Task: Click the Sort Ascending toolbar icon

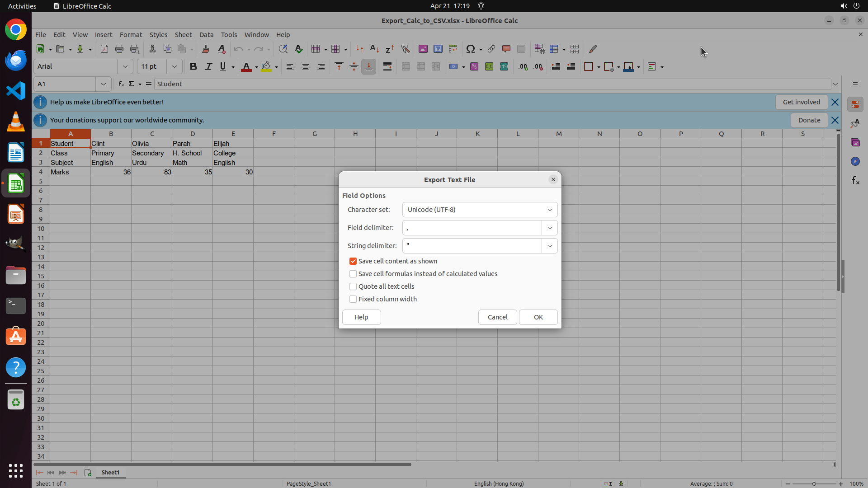Action: [374, 49]
